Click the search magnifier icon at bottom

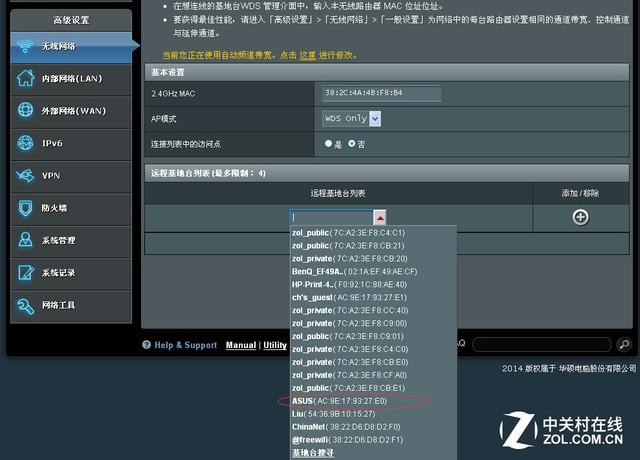[624, 345]
